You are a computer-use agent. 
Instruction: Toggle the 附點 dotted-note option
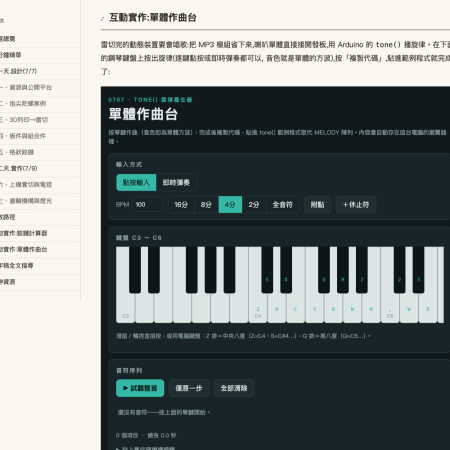click(317, 204)
